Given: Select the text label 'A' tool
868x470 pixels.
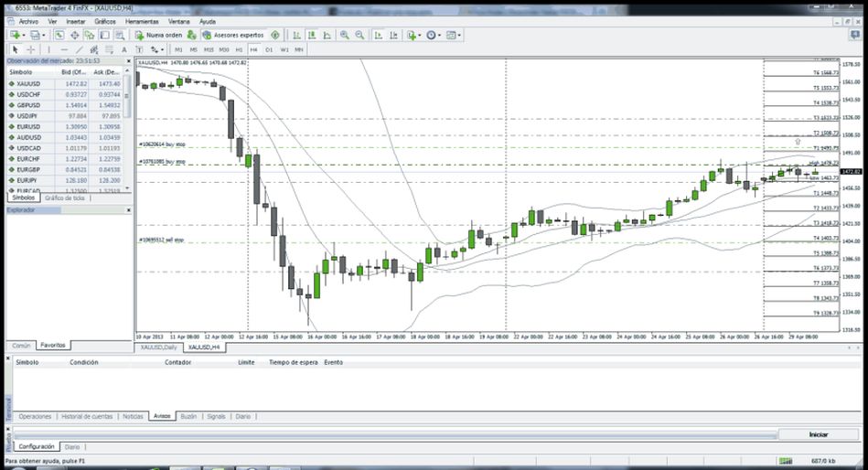Looking at the screenshot, I should (x=125, y=49).
